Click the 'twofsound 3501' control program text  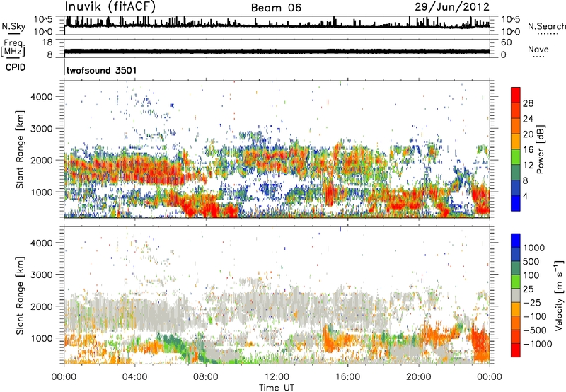(101, 70)
